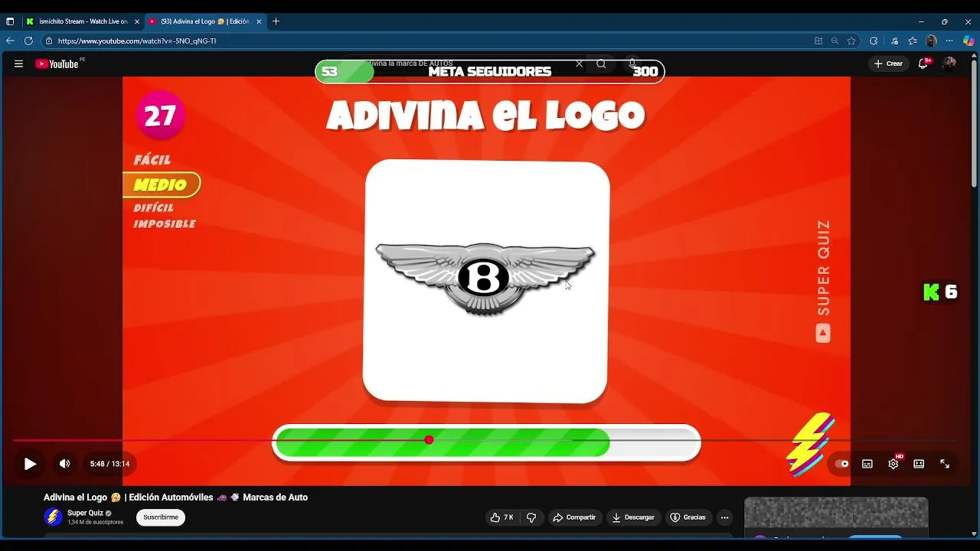
Task: Open the media control music icon
Action: [x=894, y=41]
